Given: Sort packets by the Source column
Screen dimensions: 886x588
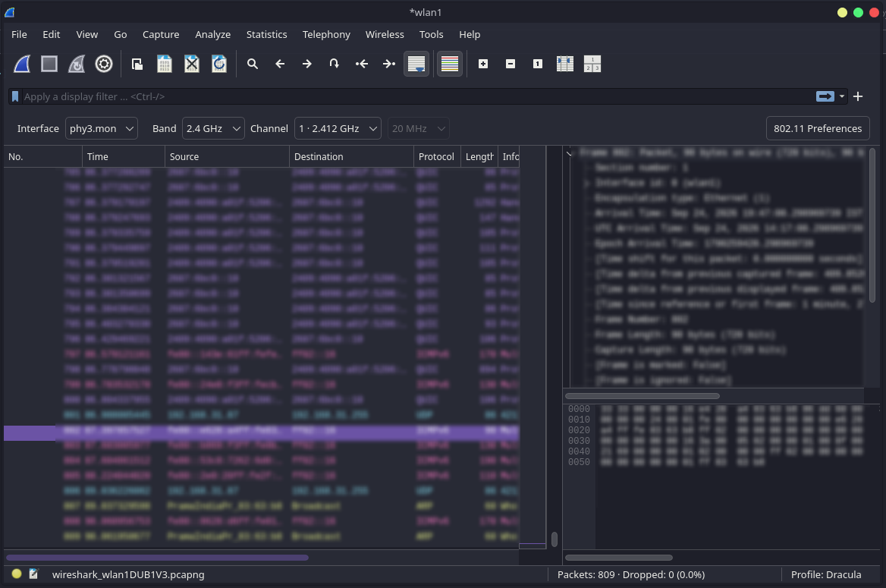Looking at the screenshot, I should click(x=227, y=156).
